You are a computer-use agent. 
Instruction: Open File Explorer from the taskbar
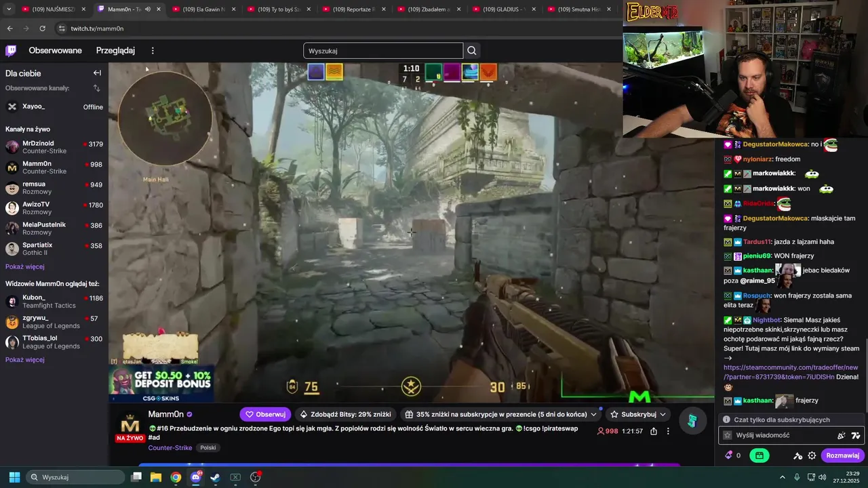pos(156,477)
